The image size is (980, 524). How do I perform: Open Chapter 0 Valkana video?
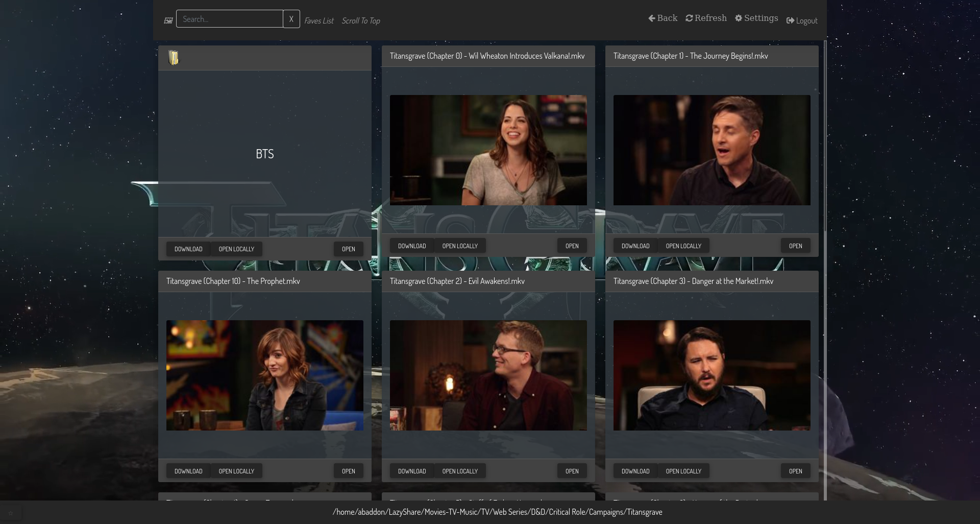coord(572,246)
